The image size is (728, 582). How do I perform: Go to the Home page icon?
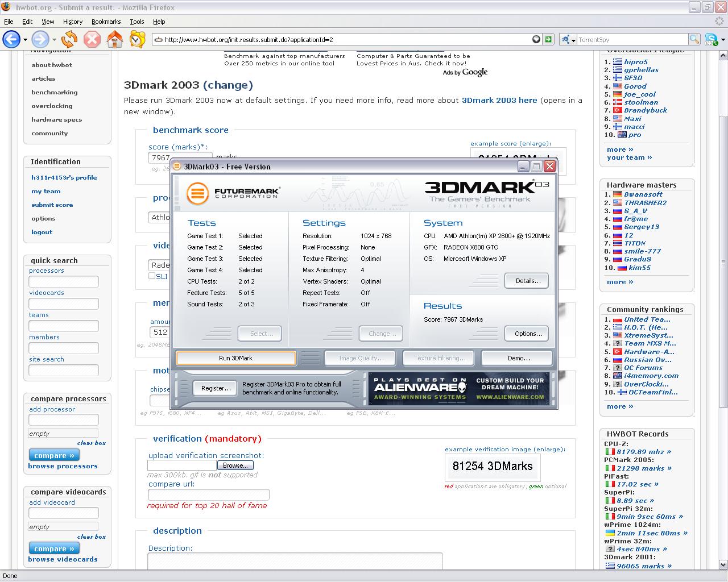(x=115, y=39)
